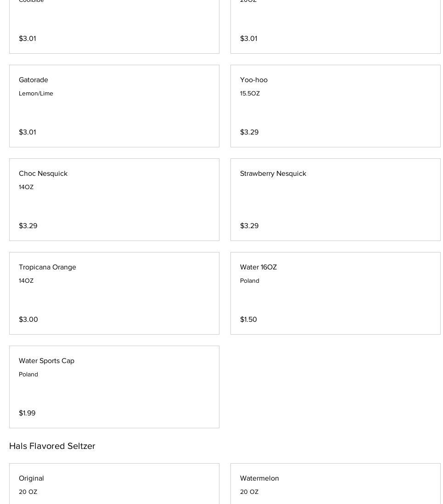
Task: Select Tropicana Orange 14OZ item
Action: tap(114, 293)
